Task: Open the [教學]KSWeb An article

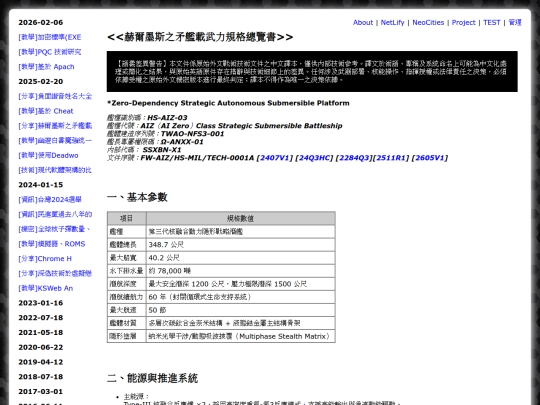Action: 46,288
